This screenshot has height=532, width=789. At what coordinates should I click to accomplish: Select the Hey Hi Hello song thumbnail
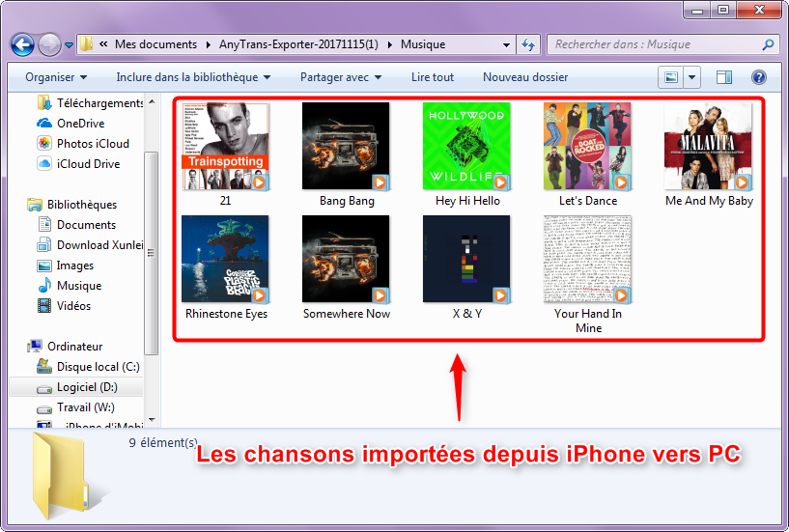(466, 147)
